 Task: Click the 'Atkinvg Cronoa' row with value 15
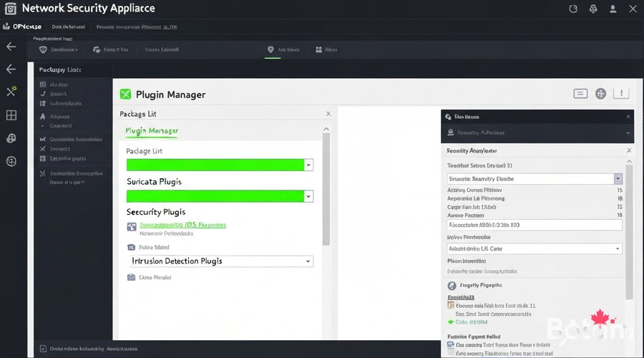(535, 190)
